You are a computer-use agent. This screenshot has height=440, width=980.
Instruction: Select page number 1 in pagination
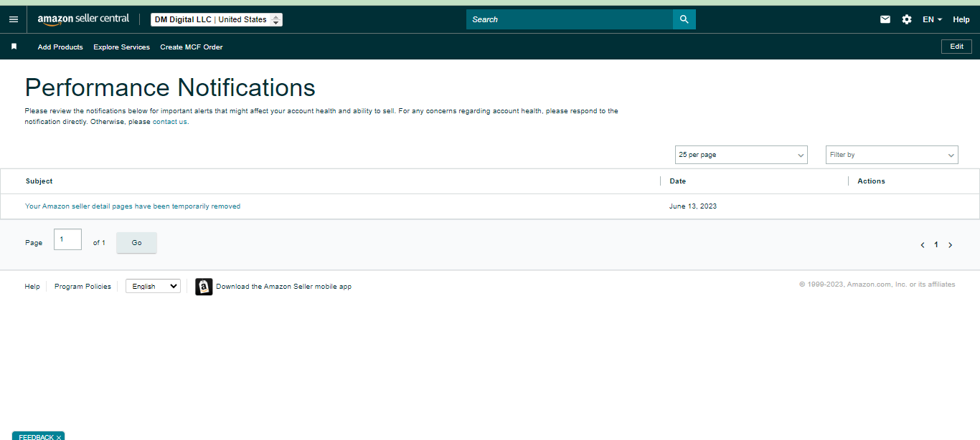coord(936,245)
